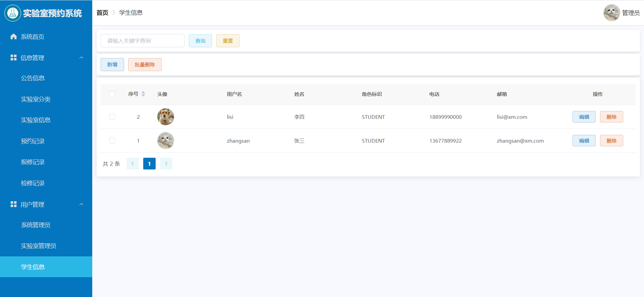This screenshot has height=297, width=644.
Task: Open the admin avatar in the header
Action: pyautogui.click(x=611, y=13)
